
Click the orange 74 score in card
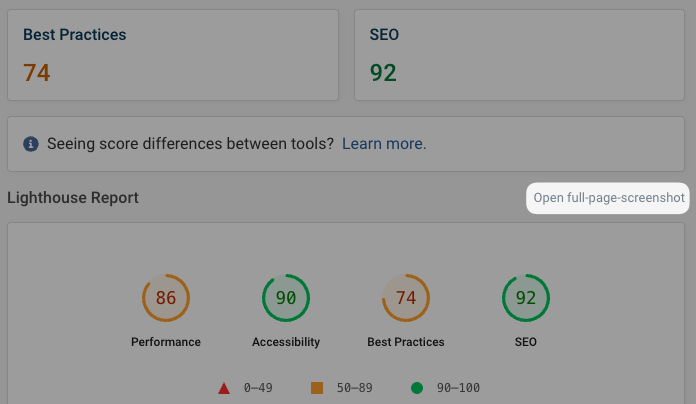pos(36,73)
